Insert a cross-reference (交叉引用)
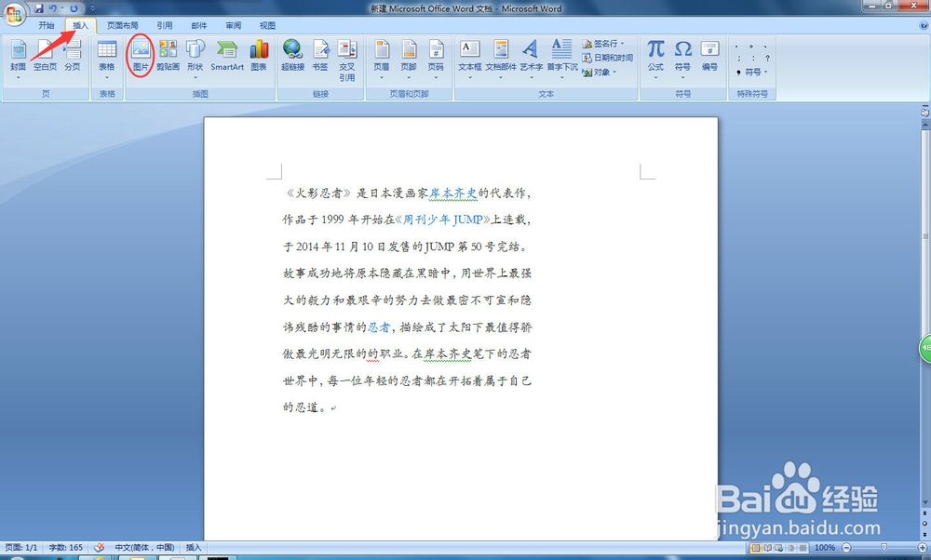931x560 pixels. click(347, 60)
